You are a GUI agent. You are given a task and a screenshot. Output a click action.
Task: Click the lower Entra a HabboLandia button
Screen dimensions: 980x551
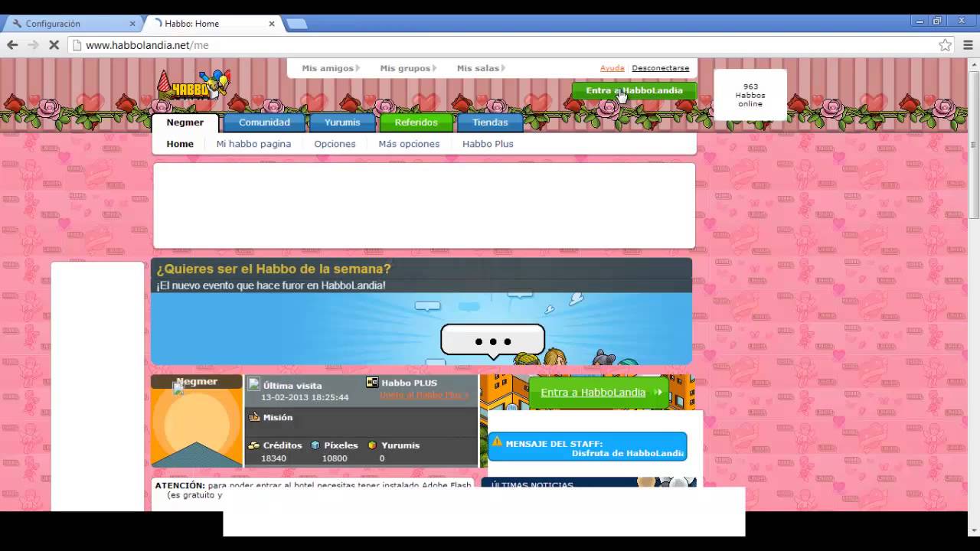click(599, 393)
